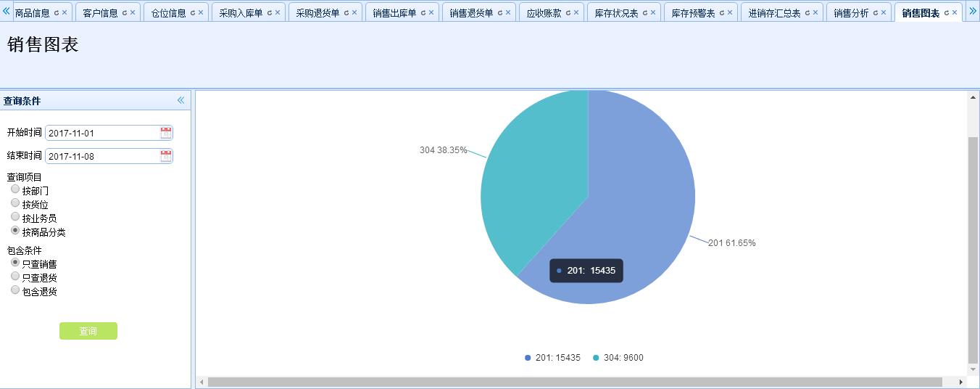
Task: Select the 按业务员 radio option
Action: coord(15,217)
